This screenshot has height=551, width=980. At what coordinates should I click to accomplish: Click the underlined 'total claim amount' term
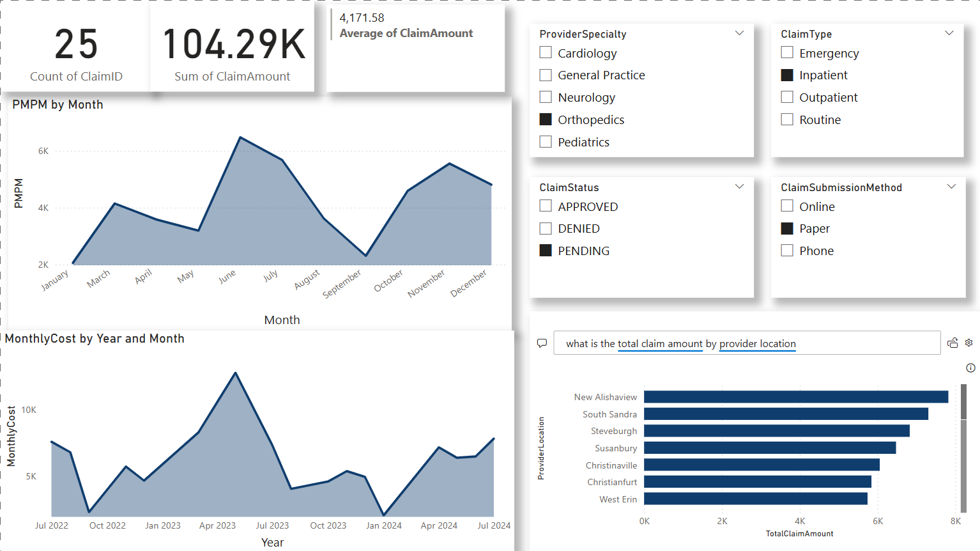[660, 343]
